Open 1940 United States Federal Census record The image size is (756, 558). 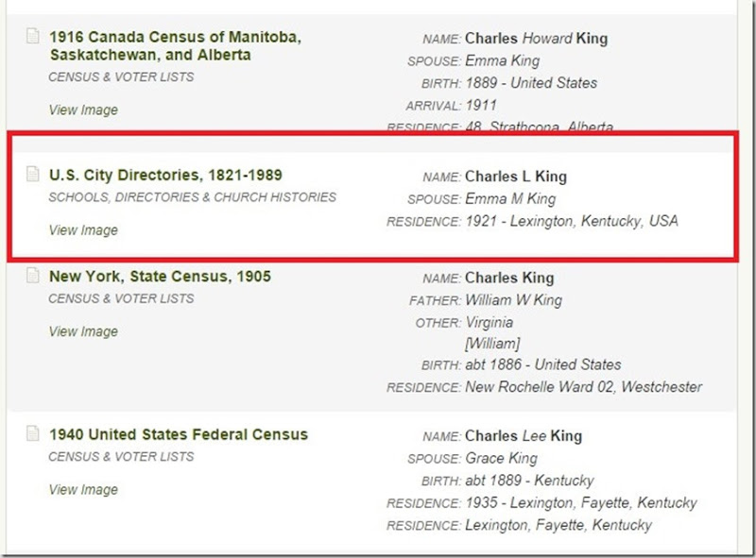pyautogui.click(x=179, y=434)
